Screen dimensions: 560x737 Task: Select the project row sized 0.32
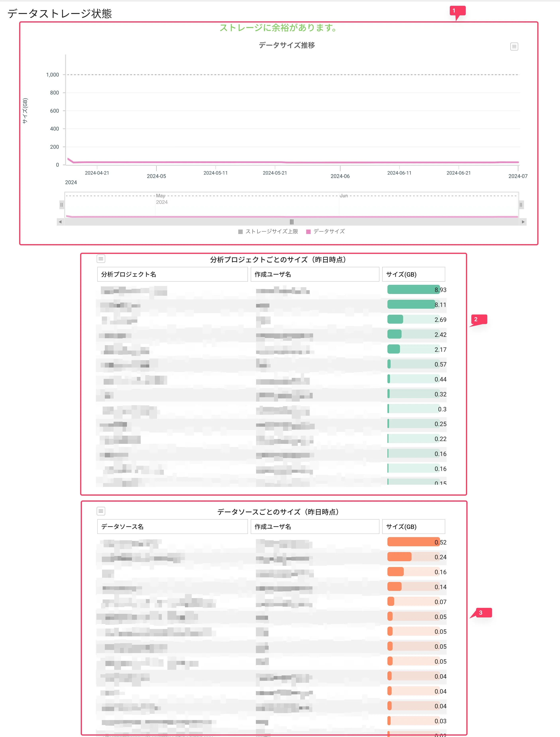point(271,394)
